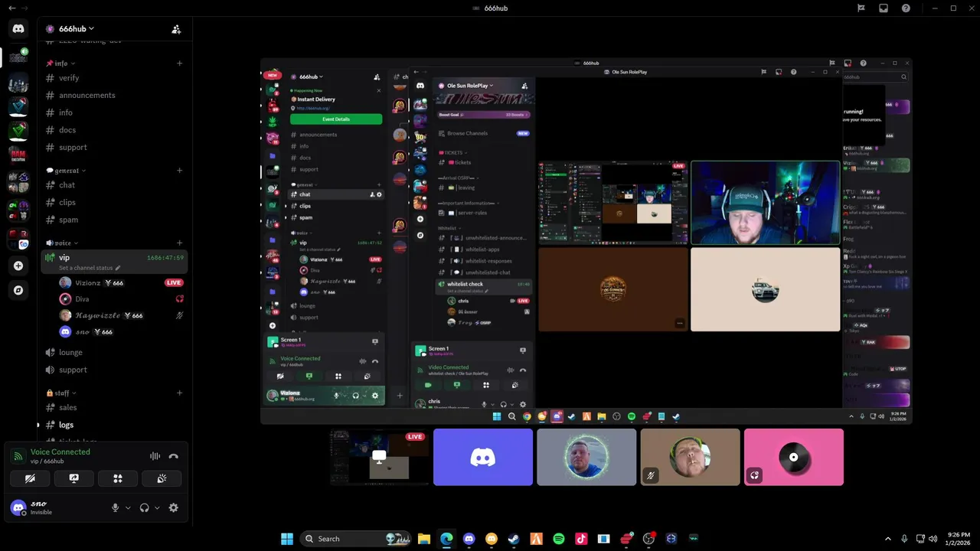Select the pink vinyl record participant tile
The image size is (980, 551).
(x=794, y=457)
